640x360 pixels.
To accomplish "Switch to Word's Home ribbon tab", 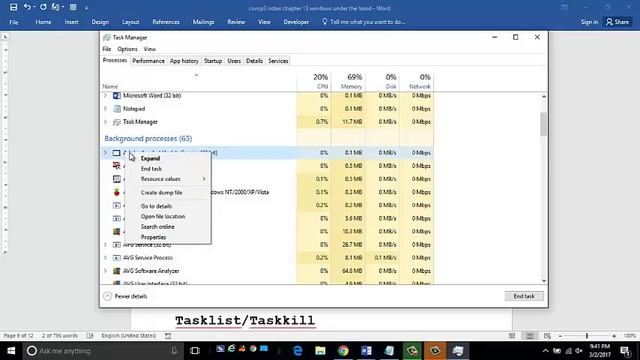I will (x=43, y=22).
